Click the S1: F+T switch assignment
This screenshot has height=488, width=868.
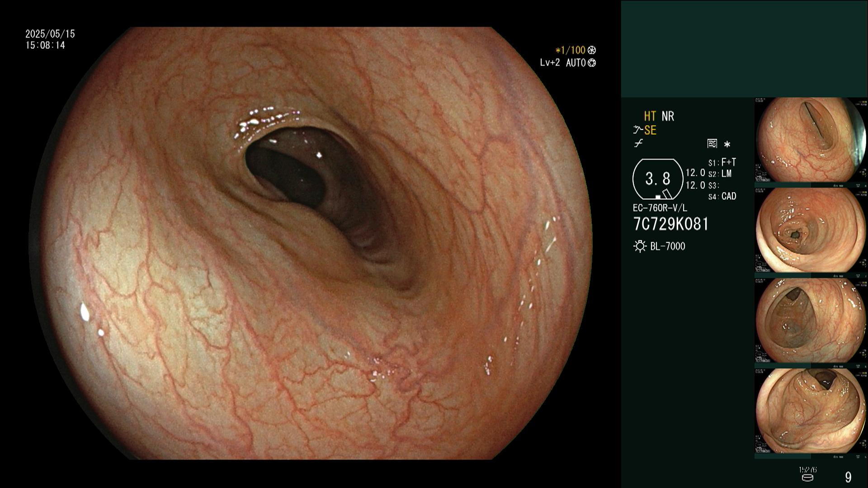pyautogui.click(x=722, y=162)
